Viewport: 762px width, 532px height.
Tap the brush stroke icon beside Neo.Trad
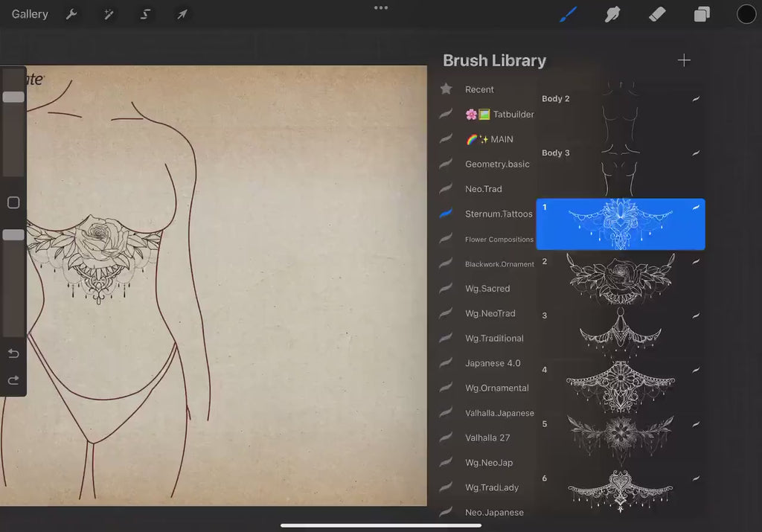coord(446,188)
